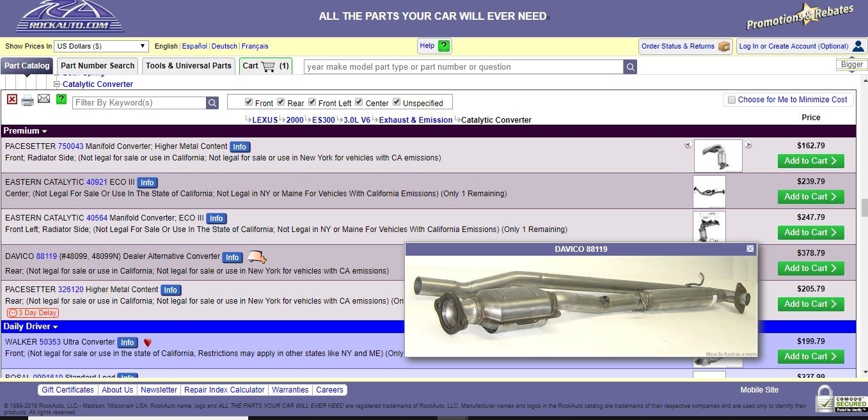Click the WALKER 50353 heart icon
868x420 pixels.
(148, 343)
